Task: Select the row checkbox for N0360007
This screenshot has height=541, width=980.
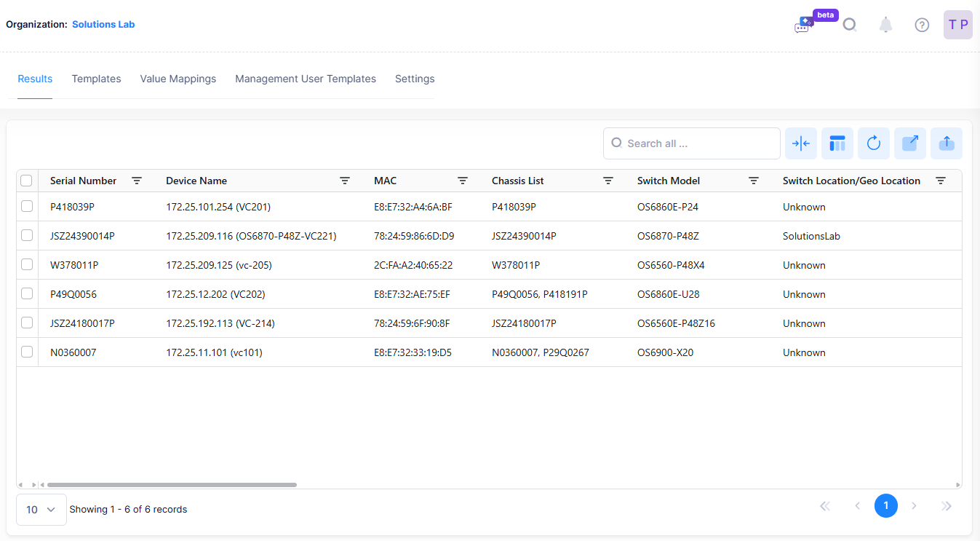Action: [27, 352]
